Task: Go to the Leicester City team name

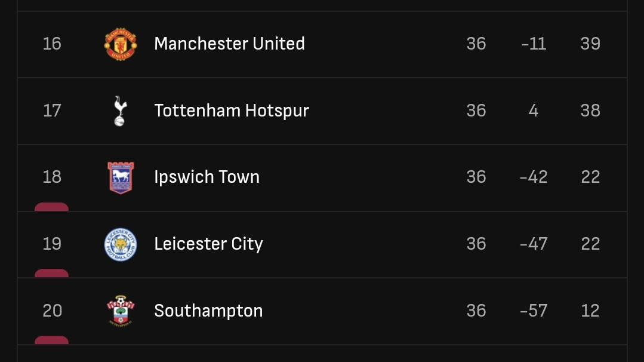Action: point(208,244)
